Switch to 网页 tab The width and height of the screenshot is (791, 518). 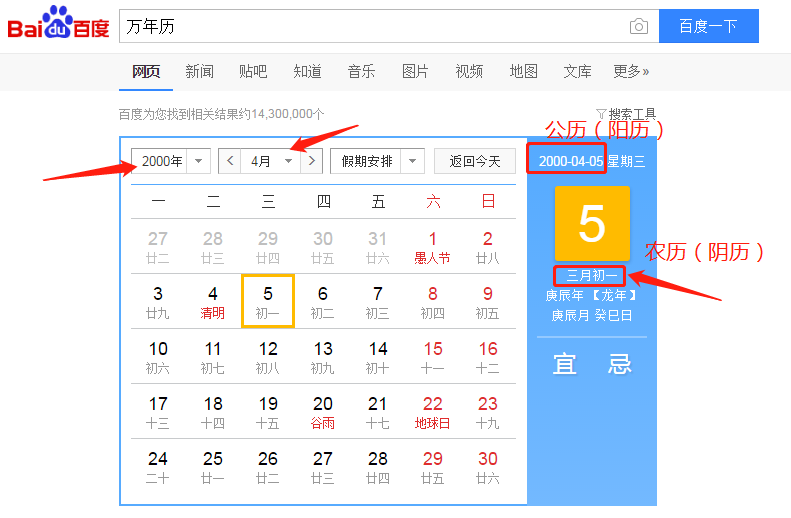pyautogui.click(x=146, y=72)
